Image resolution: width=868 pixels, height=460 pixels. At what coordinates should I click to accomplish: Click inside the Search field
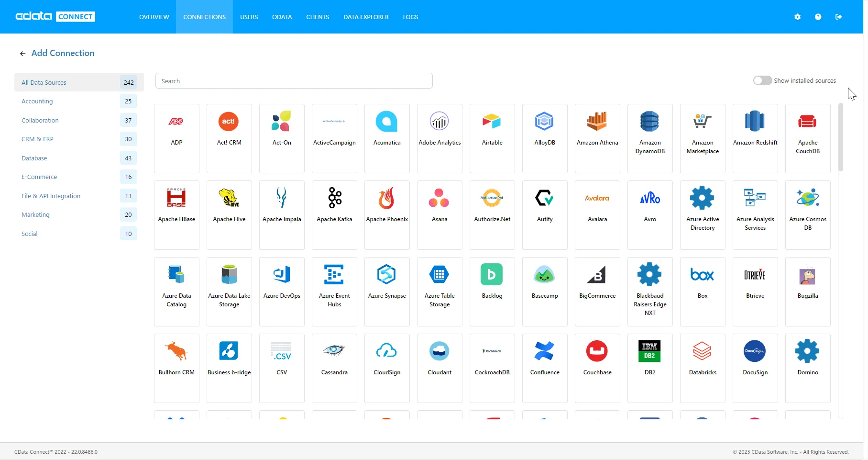coord(294,80)
